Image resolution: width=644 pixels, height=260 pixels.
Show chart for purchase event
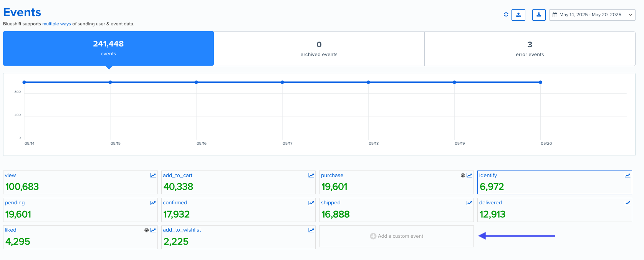[x=469, y=176]
